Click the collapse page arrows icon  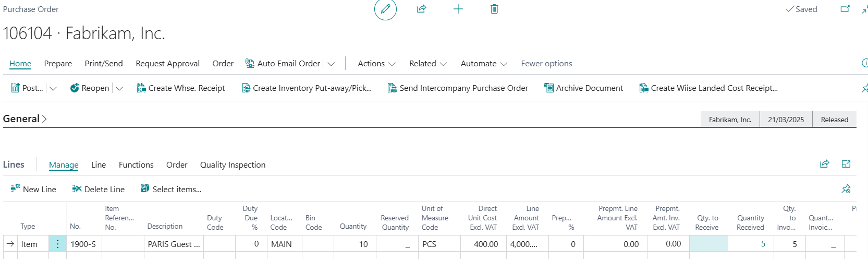pos(864,9)
